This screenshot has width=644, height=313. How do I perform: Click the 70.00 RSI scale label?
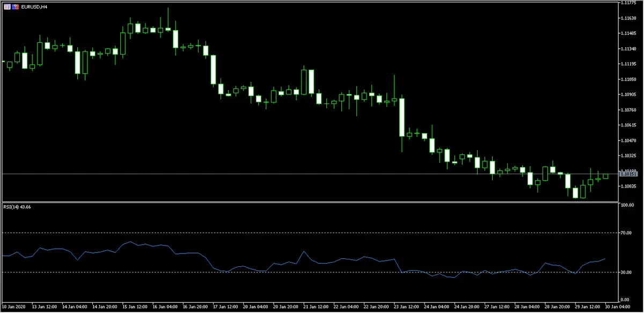pos(626,233)
